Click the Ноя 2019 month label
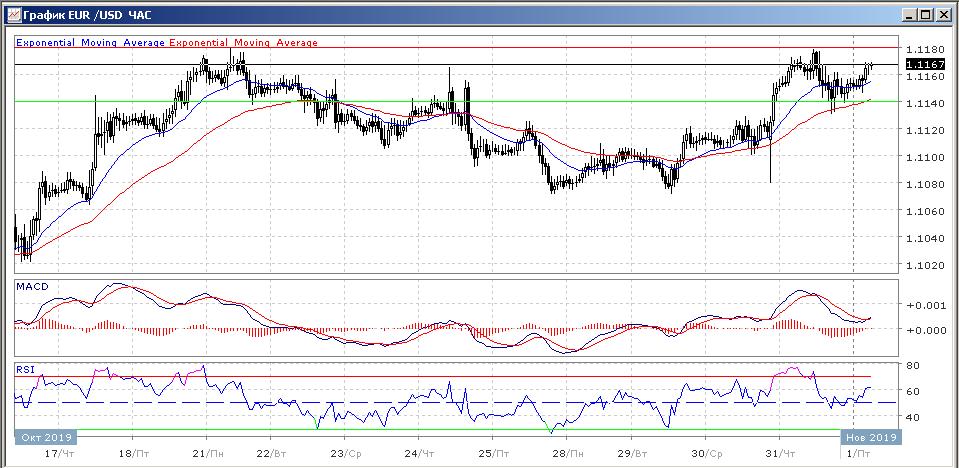Image resolution: width=959 pixels, height=468 pixels. (x=870, y=437)
